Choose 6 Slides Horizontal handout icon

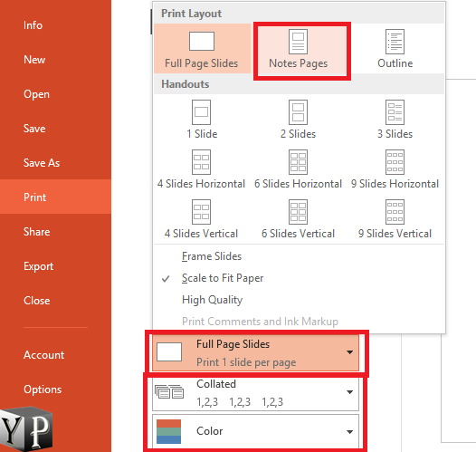coord(298,162)
